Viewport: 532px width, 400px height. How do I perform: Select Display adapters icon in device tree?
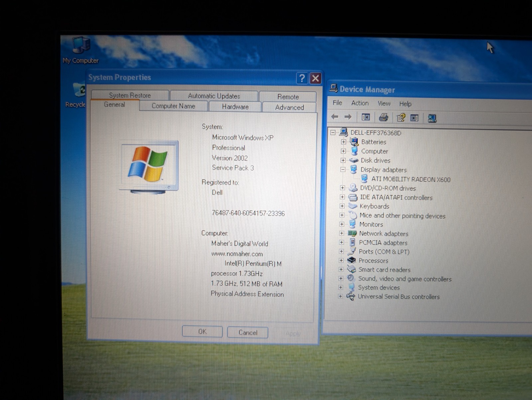[x=353, y=169]
